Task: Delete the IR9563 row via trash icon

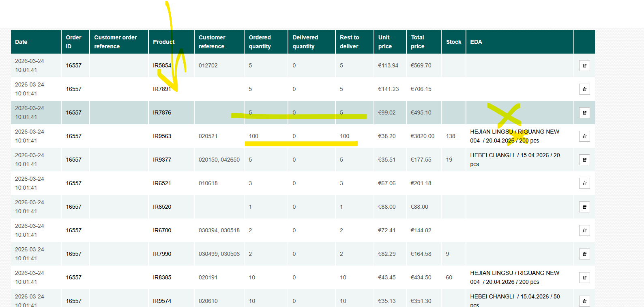Action: click(584, 136)
